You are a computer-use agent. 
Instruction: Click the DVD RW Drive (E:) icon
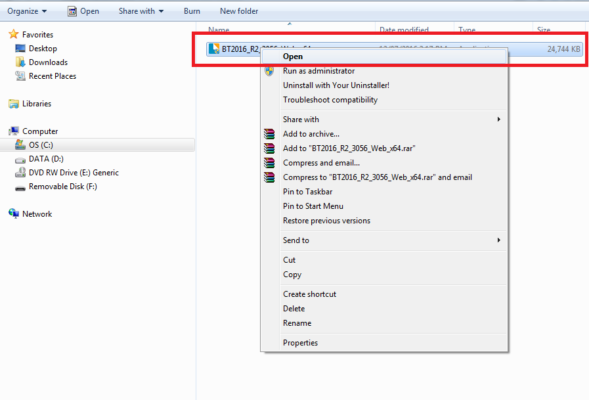click(x=20, y=172)
